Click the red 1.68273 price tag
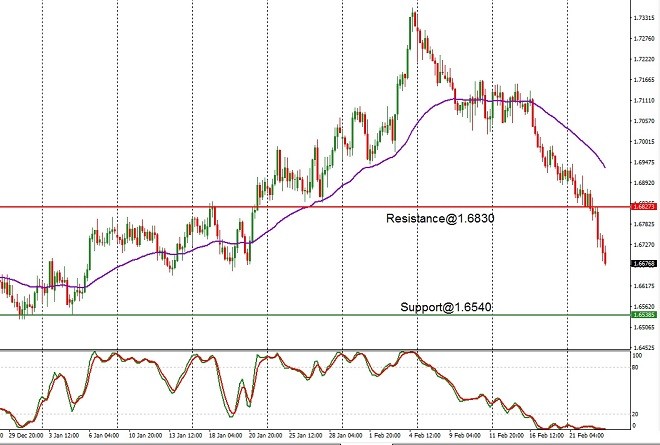 [644, 207]
